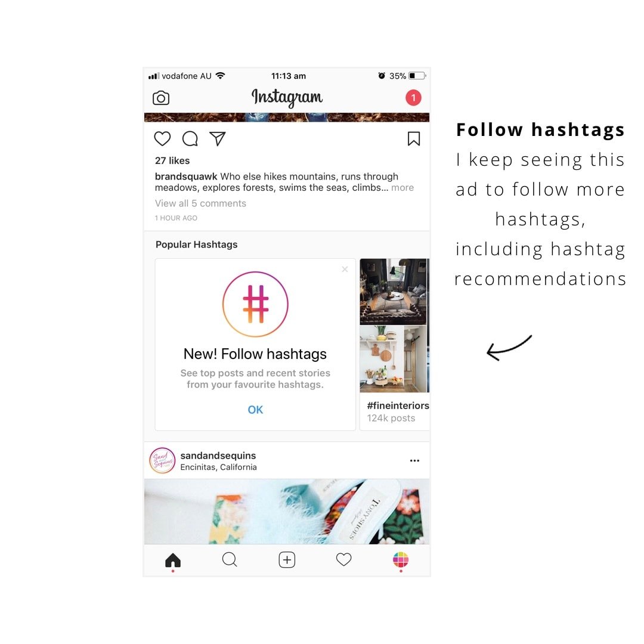This screenshot has height=644, width=644.
Task: Tap the comment bubble icon
Action: click(190, 138)
